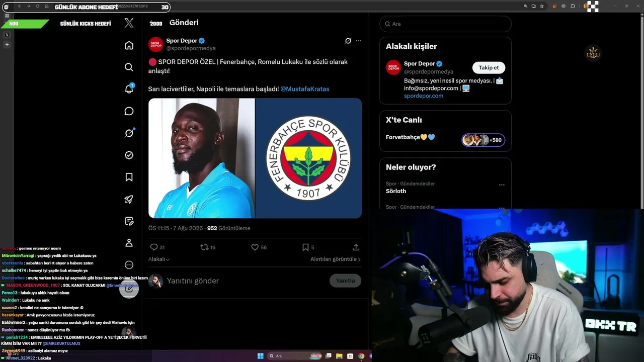Open Task View on the taskbar
Image resolution: width=644 pixels, height=362 pixels.
point(329,356)
